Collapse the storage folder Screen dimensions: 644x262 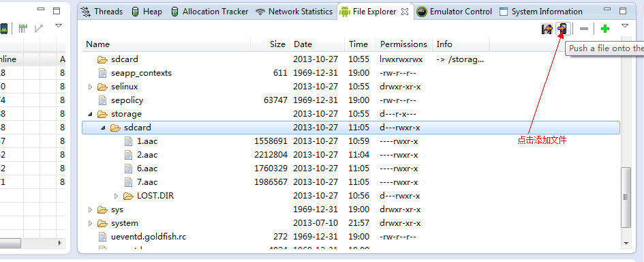coord(91,115)
